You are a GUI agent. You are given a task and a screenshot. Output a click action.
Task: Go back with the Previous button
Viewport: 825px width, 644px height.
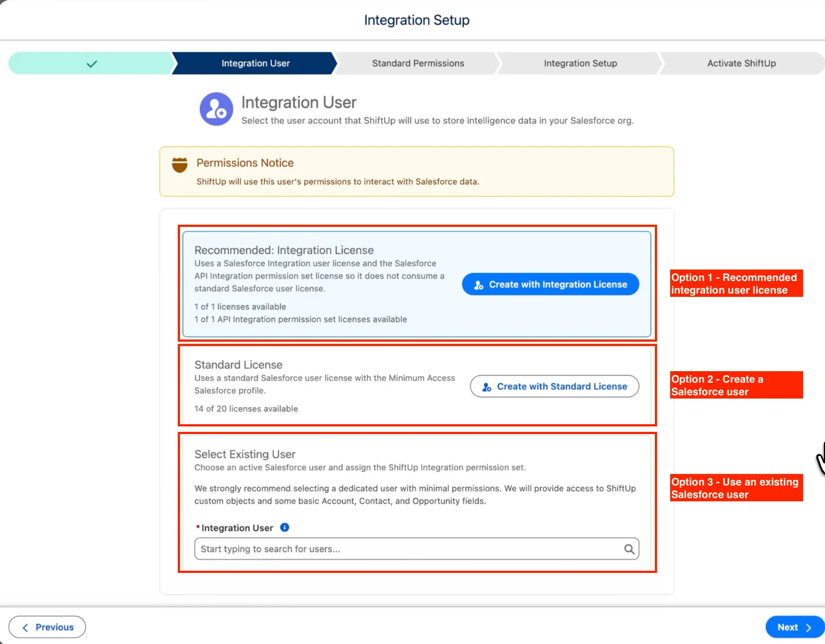click(47, 627)
